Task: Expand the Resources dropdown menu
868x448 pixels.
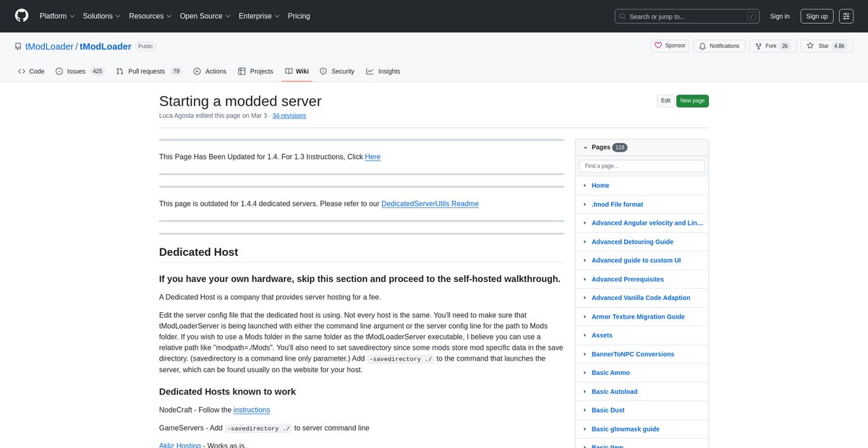Action: pyautogui.click(x=150, y=16)
